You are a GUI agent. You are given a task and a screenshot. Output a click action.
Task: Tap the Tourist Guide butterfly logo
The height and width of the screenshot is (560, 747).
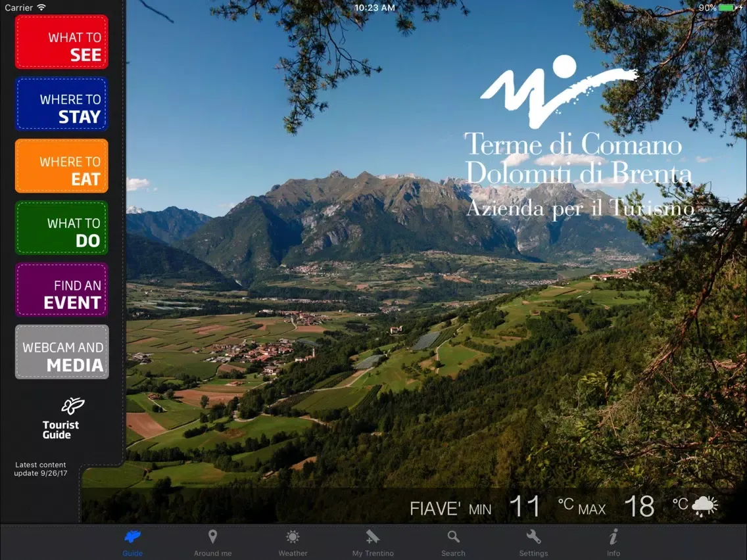[x=72, y=406]
